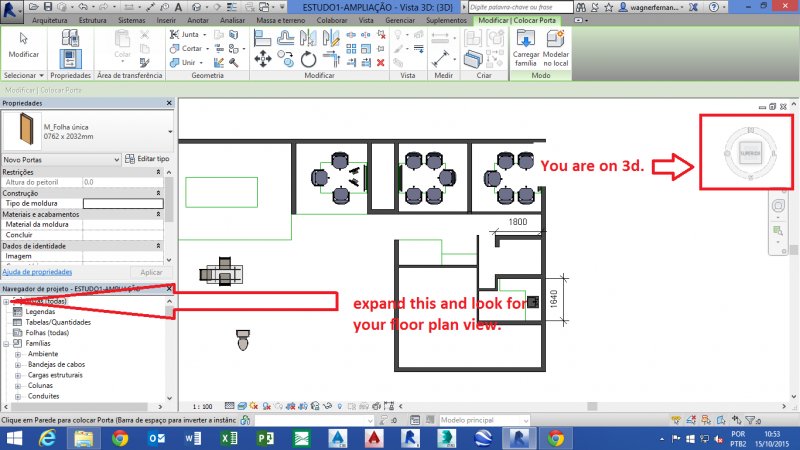Open the Inserir ribbon tab
800x450 pixels.
[166, 20]
